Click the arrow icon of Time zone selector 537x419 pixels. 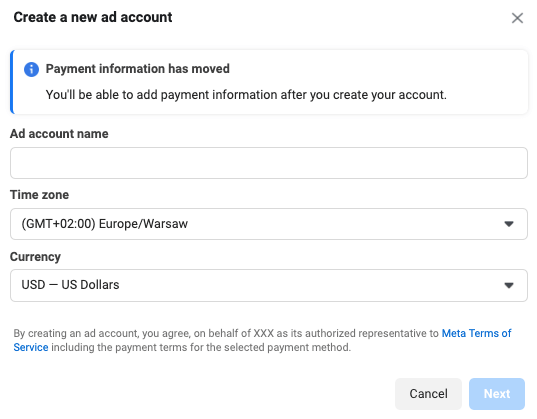(x=509, y=224)
